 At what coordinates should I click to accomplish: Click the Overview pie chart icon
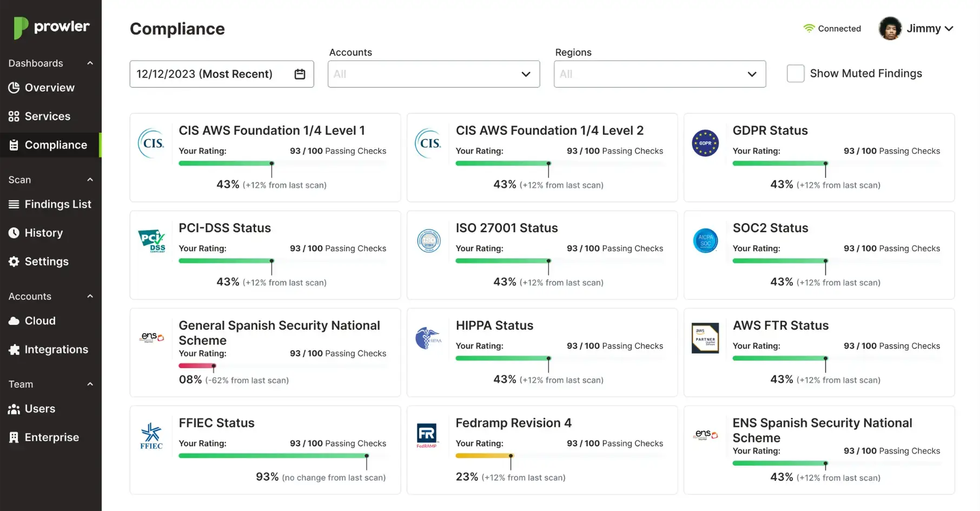click(x=14, y=88)
